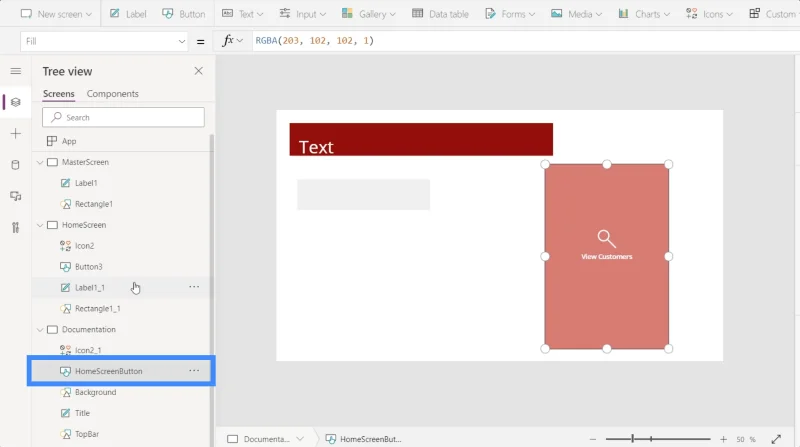Click the tree view scrollbar
800x447 pixels.
coord(212,290)
